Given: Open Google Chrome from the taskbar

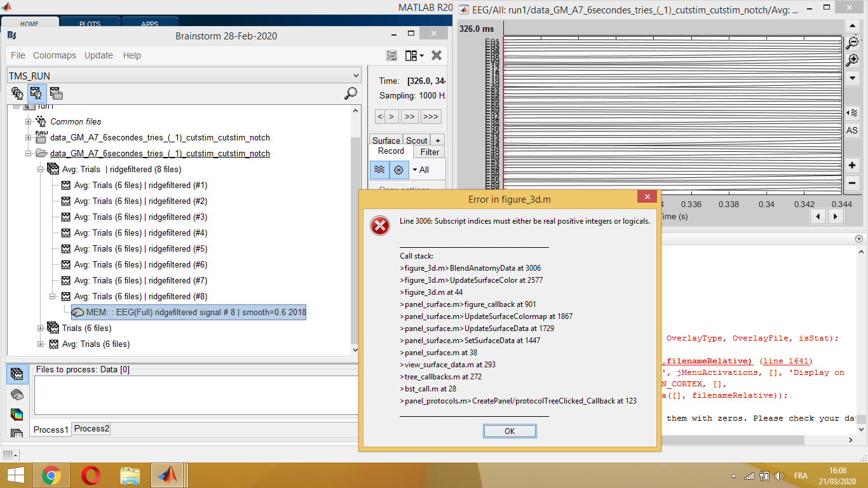Looking at the screenshot, I should pyautogui.click(x=51, y=475).
